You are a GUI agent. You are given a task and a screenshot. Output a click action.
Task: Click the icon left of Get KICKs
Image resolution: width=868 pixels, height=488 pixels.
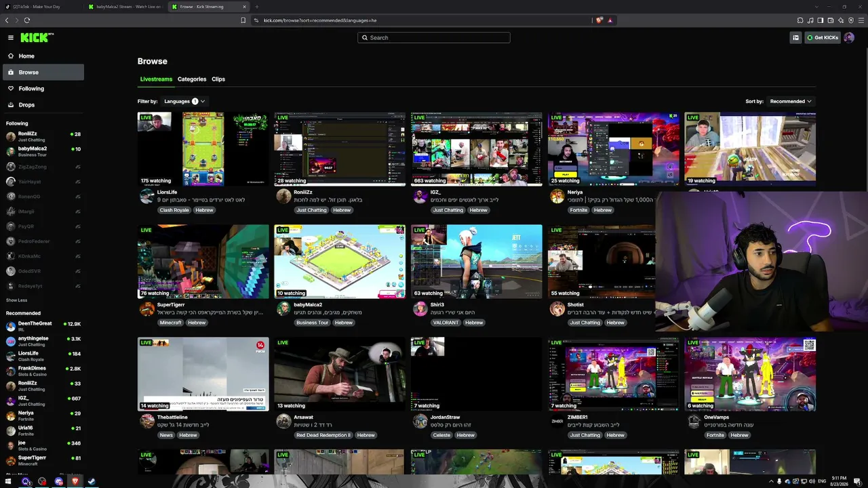[x=795, y=38]
